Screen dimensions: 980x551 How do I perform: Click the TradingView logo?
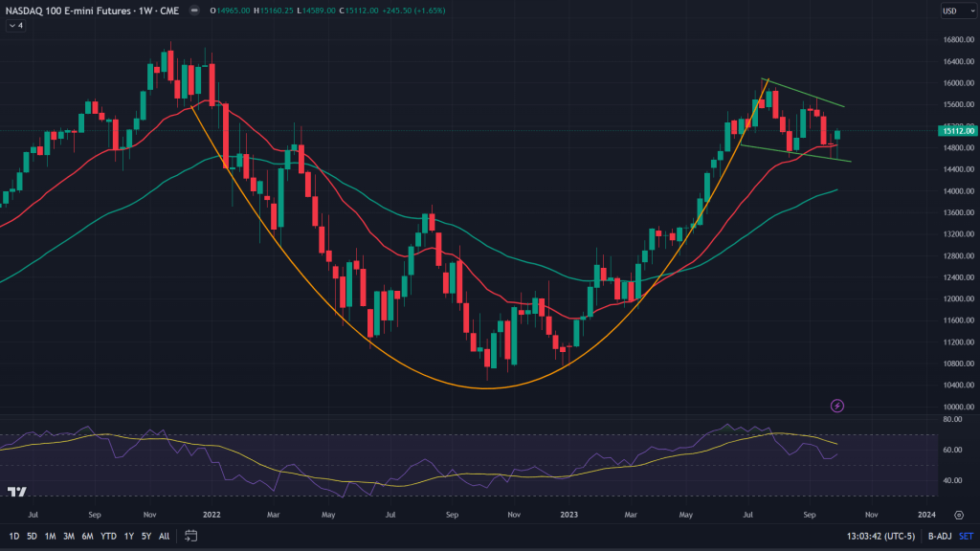coord(16,493)
